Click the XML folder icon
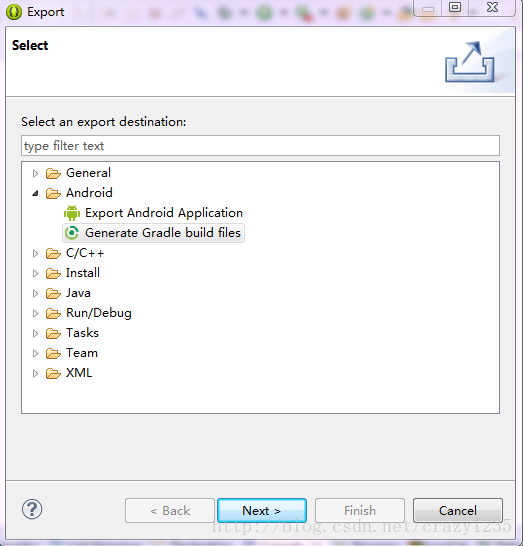 (53, 374)
